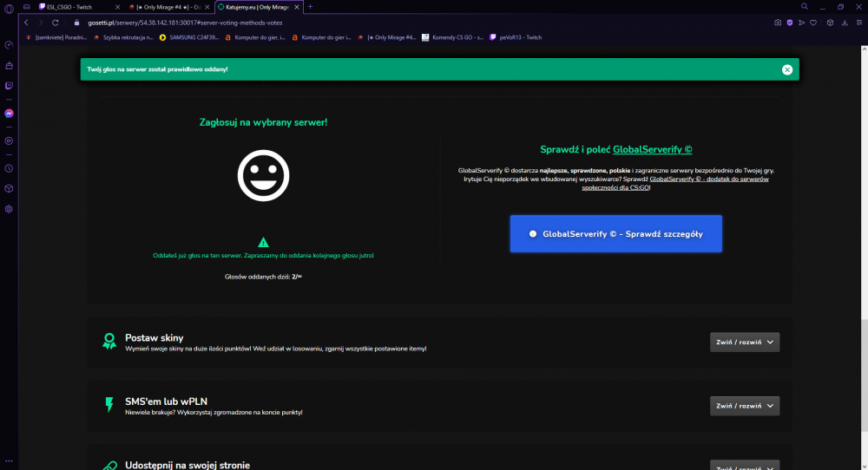The height and width of the screenshot is (470, 868).
Task: Open the Player icon in sidebar
Action: coord(9,141)
